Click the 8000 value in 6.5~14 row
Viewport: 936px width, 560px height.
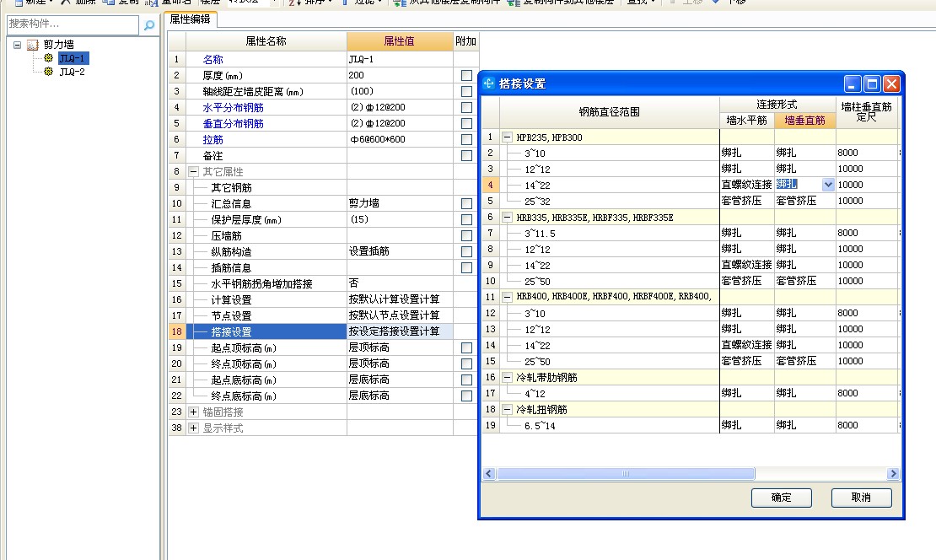coord(866,426)
